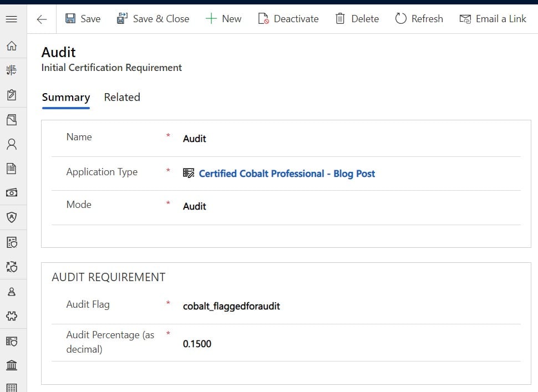The height and width of the screenshot is (392, 538).
Task: Open the grid table sidebar icon at bottom
Action: (12, 388)
